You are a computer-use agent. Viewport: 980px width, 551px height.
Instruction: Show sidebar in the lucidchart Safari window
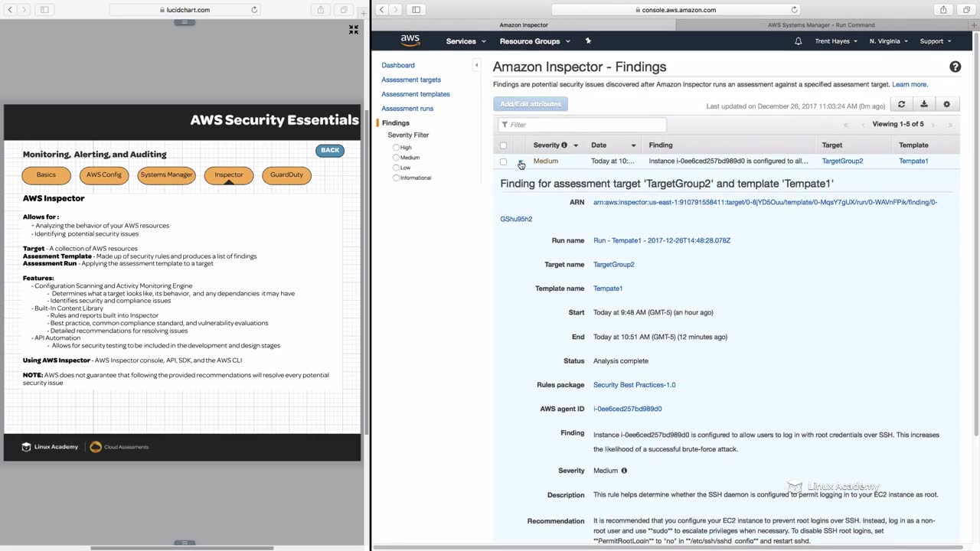[44, 10]
